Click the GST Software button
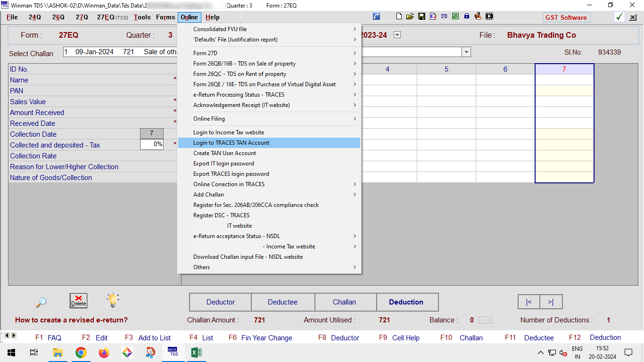Image resolution: width=644 pixels, height=362 pixels. click(566, 17)
